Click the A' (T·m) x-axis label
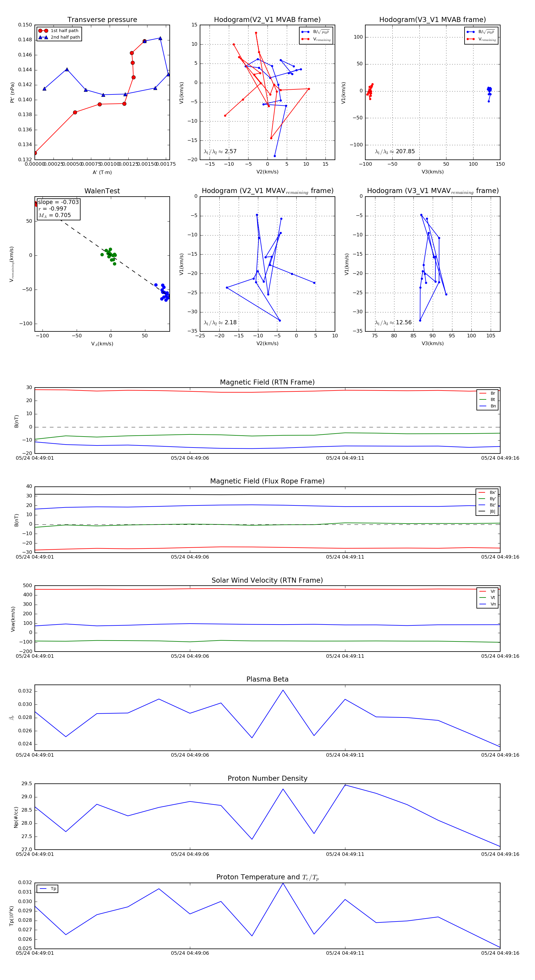The width and height of the screenshot is (535, 980). (x=102, y=172)
